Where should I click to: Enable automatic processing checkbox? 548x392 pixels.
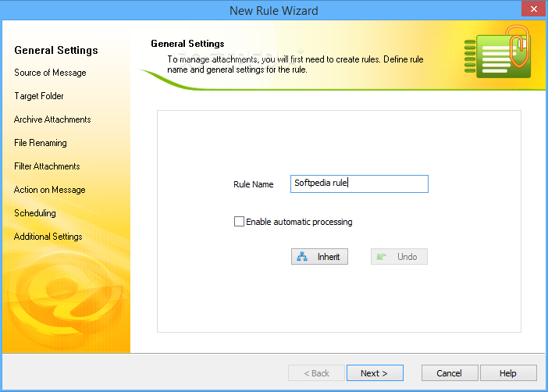tap(239, 221)
